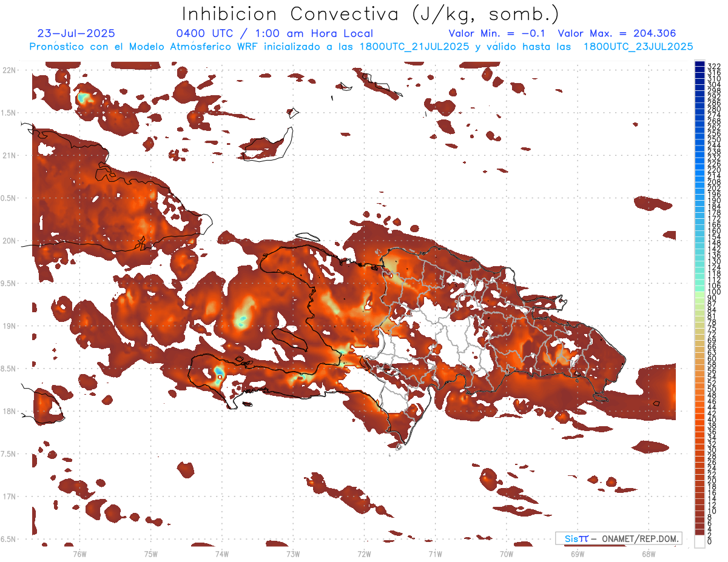
Task: Click the '19N' latitude label
Action: pos(9,326)
